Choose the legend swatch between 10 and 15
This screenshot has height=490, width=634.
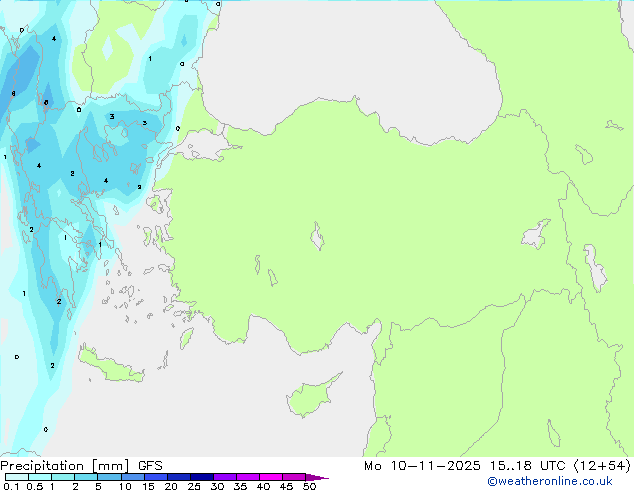(x=133, y=477)
